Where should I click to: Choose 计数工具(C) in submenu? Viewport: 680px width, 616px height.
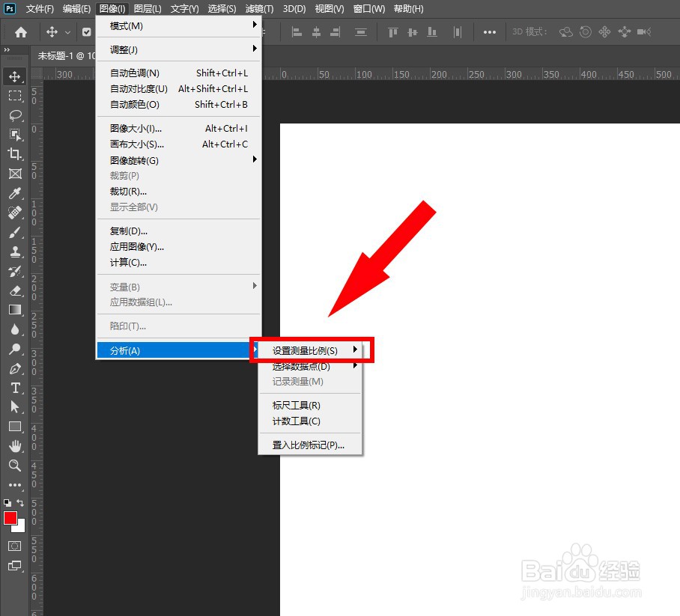pyautogui.click(x=311, y=421)
